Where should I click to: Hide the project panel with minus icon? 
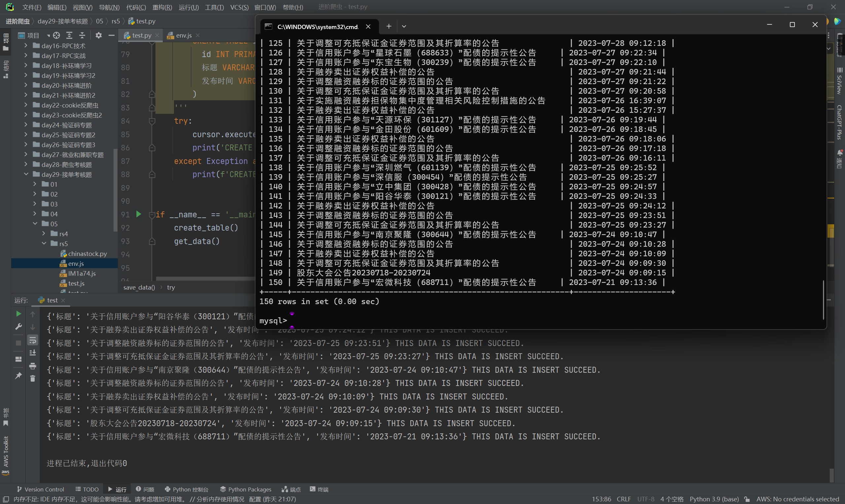111,35
